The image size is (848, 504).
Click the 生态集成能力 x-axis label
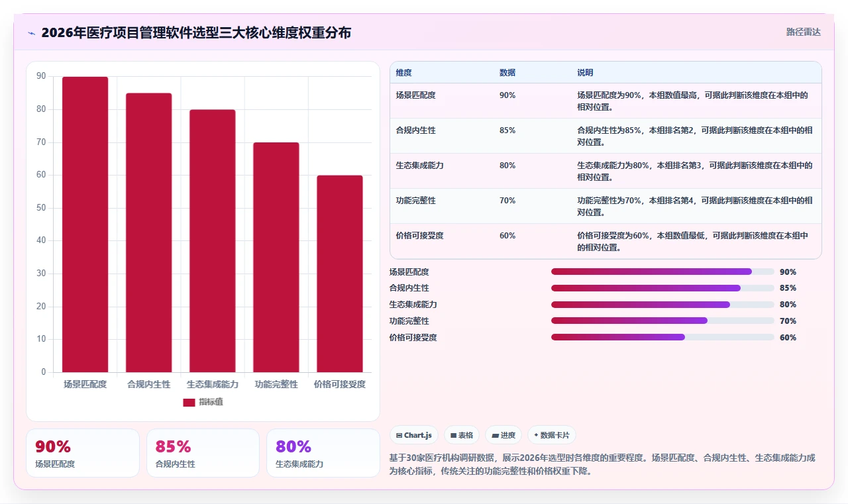(213, 384)
